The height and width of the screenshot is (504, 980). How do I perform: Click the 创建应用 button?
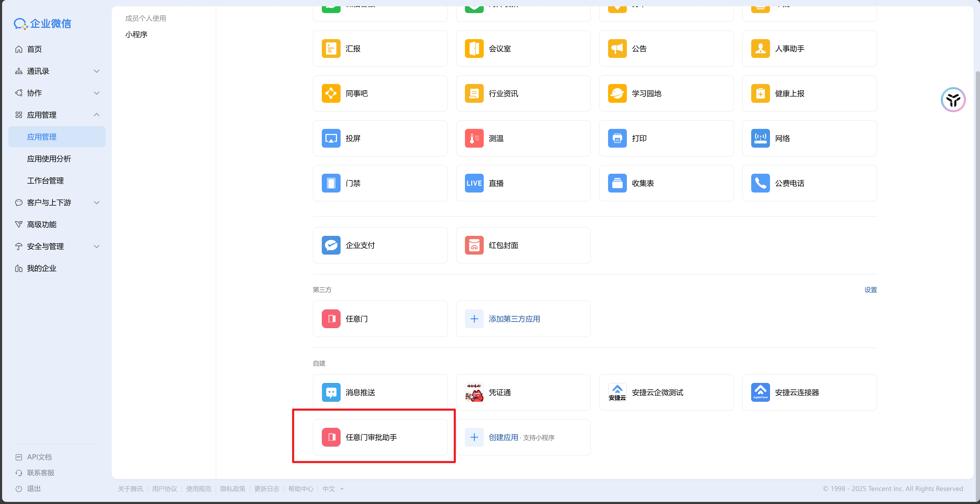click(x=503, y=437)
